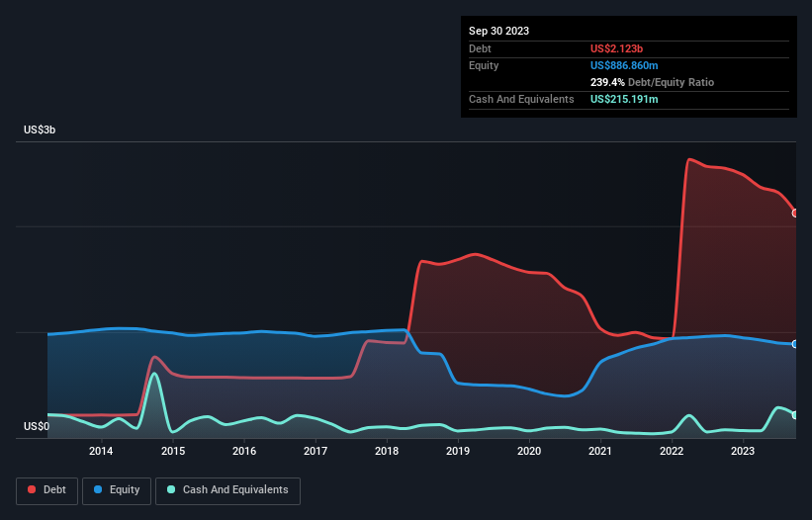Click the US$2.123b debt value
The image size is (812, 520).
coord(616,48)
